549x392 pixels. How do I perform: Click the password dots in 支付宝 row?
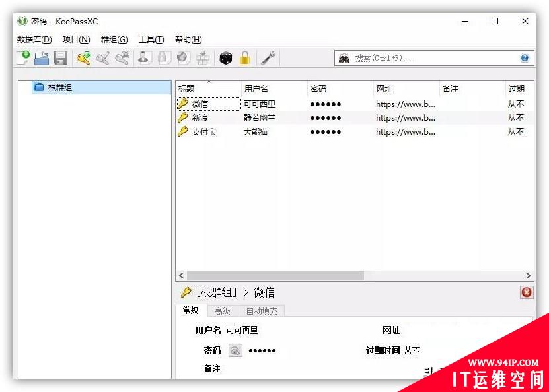point(326,132)
